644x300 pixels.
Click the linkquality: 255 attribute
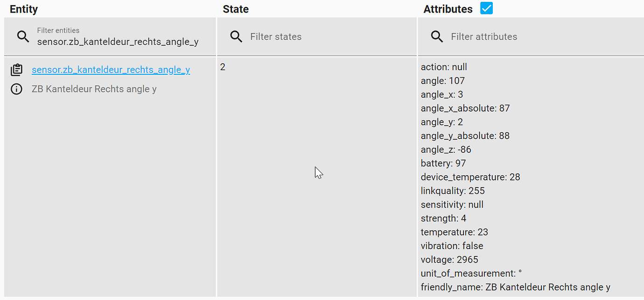coord(453,191)
